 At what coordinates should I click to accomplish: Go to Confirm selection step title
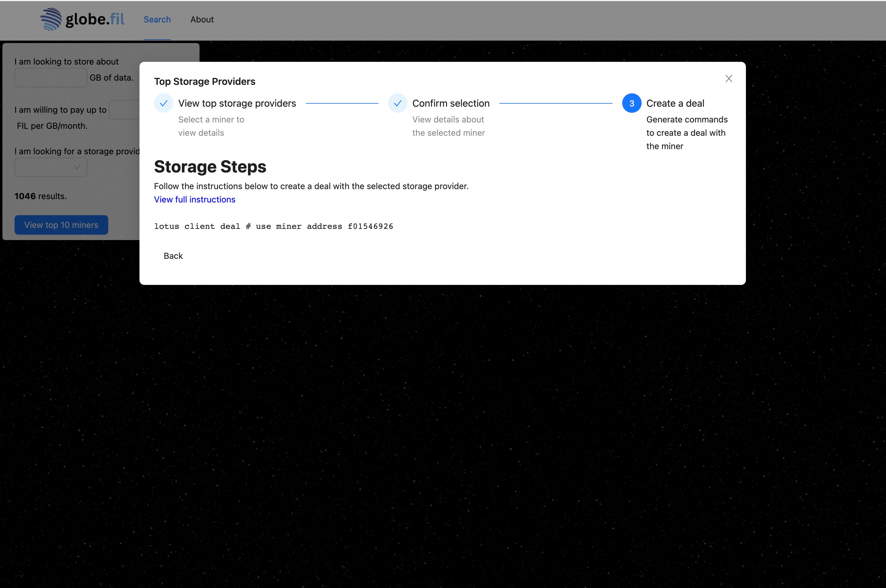pos(451,103)
